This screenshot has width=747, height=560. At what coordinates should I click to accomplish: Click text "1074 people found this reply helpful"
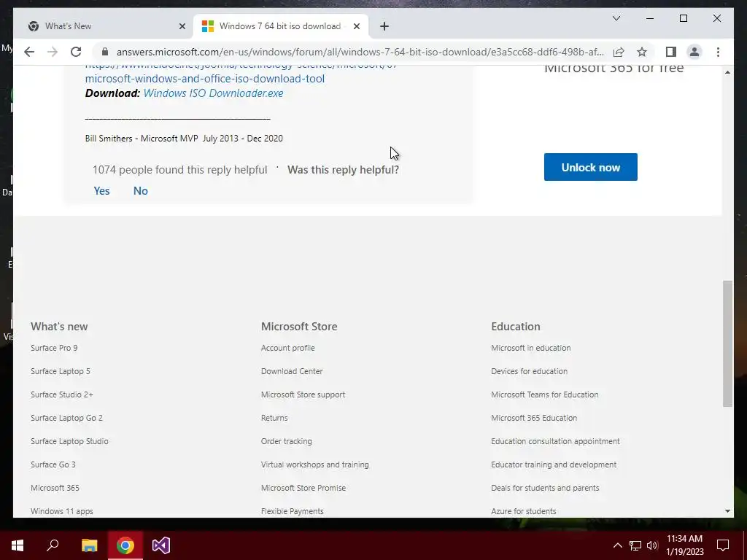[179, 170]
